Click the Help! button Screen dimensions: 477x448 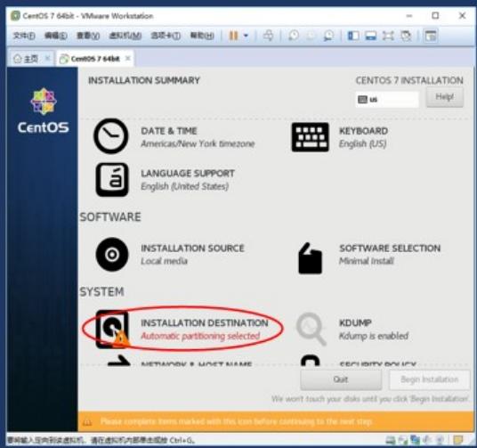pos(444,97)
